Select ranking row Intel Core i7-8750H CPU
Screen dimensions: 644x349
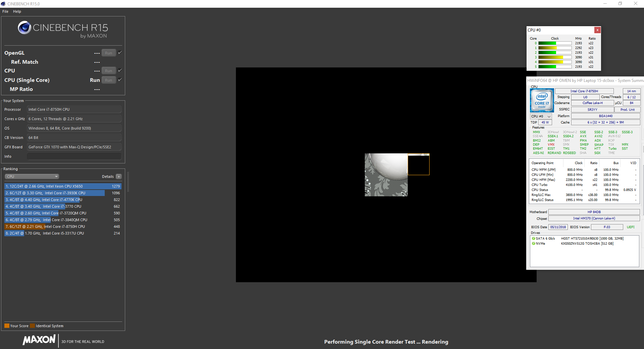click(x=63, y=227)
